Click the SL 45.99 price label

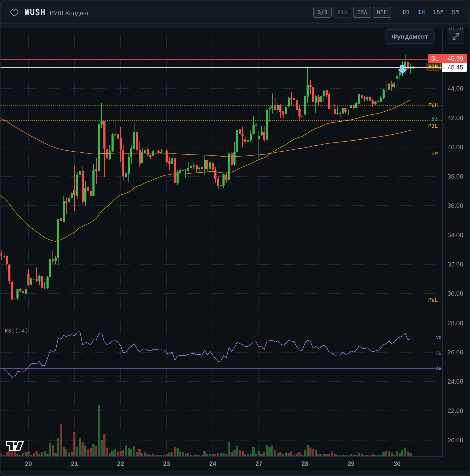point(448,58)
